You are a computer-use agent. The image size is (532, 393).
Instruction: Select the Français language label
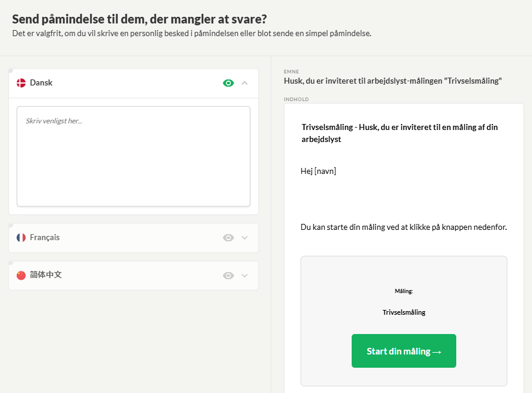pos(44,238)
